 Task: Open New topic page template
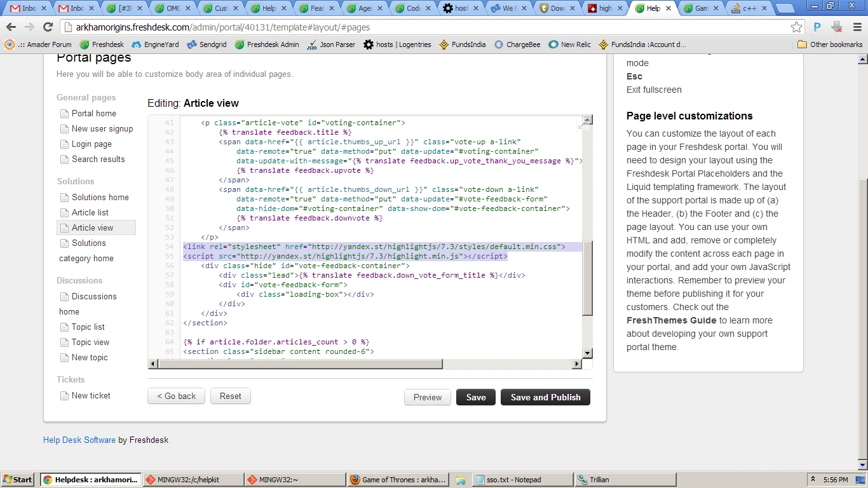tap(90, 357)
